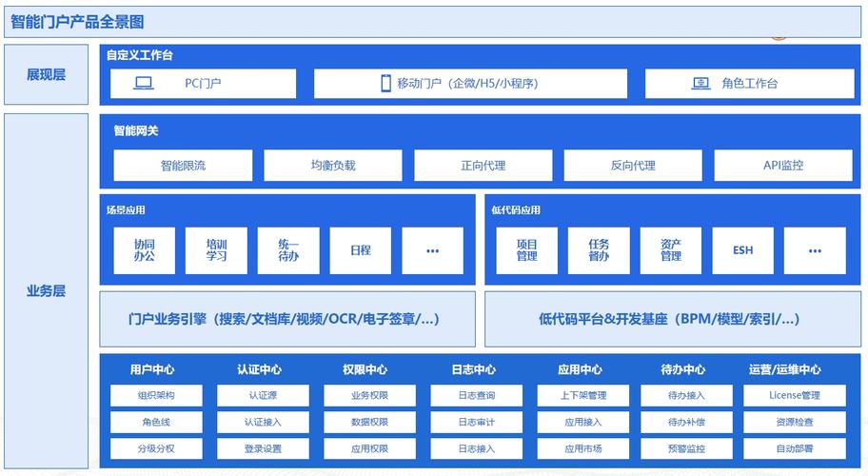The height and width of the screenshot is (476, 868).
Task: Open the 智能限流 box
Action: (x=183, y=165)
